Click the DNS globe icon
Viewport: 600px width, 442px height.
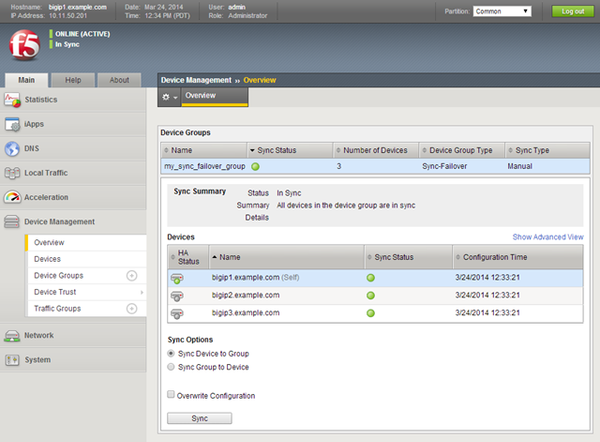click(x=12, y=149)
